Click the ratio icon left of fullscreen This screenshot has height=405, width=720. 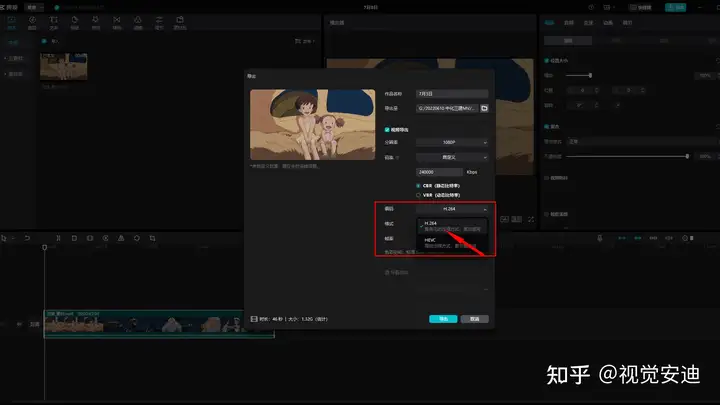[517, 219]
